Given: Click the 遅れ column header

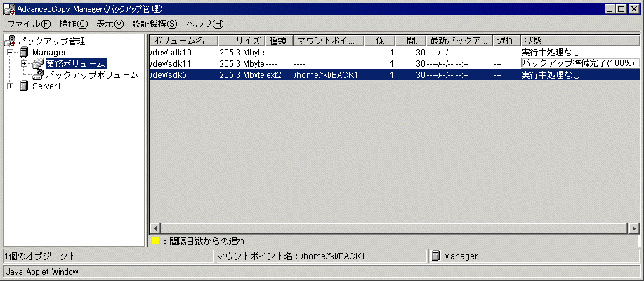Looking at the screenshot, I should click(x=506, y=40).
